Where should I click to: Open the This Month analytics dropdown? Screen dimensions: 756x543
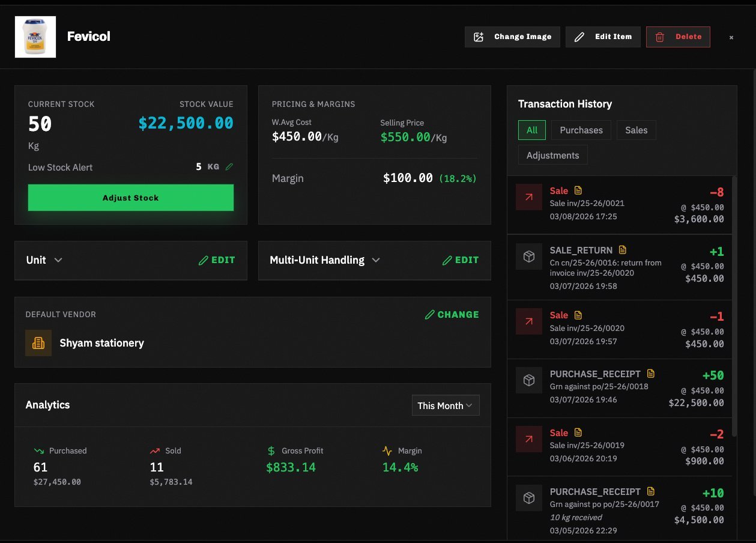coord(446,405)
